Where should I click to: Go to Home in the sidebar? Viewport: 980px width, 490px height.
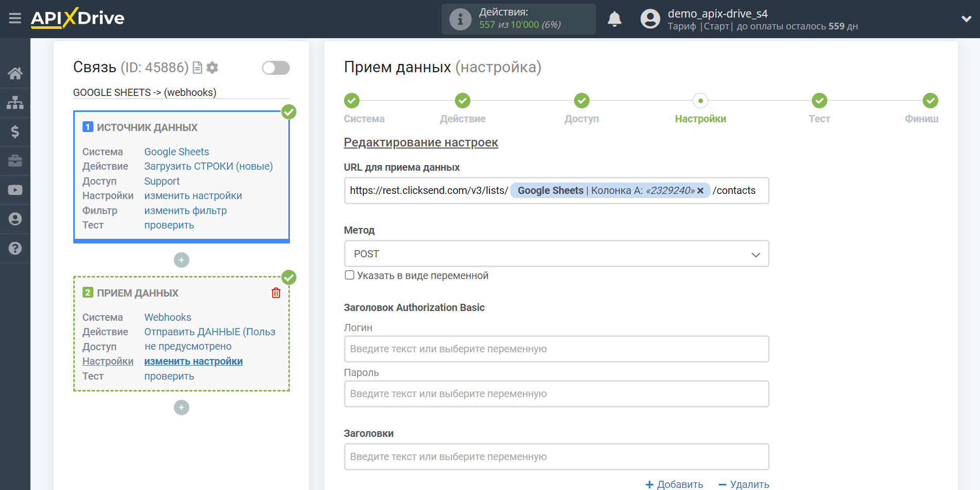[x=15, y=74]
